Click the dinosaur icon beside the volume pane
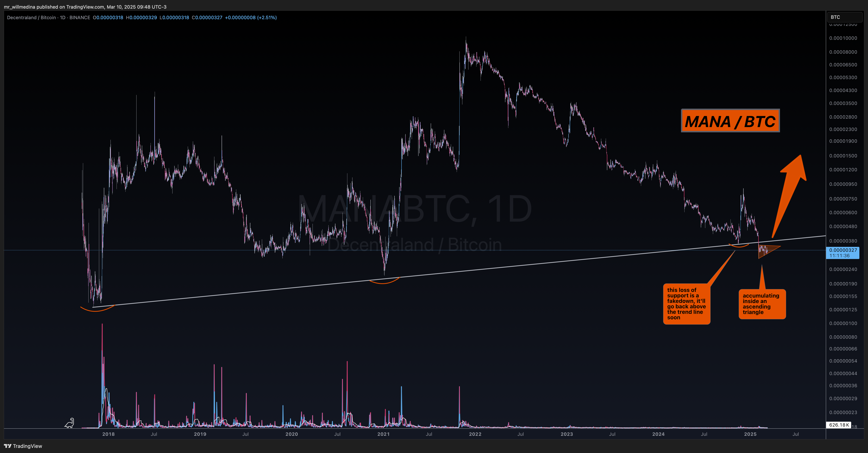Viewport: 868px width, 453px height. click(69, 423)
